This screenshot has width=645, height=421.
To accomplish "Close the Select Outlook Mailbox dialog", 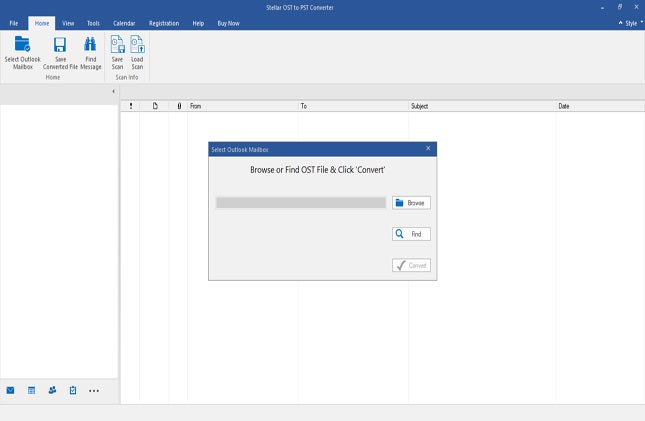I will [x=428, y=149].
